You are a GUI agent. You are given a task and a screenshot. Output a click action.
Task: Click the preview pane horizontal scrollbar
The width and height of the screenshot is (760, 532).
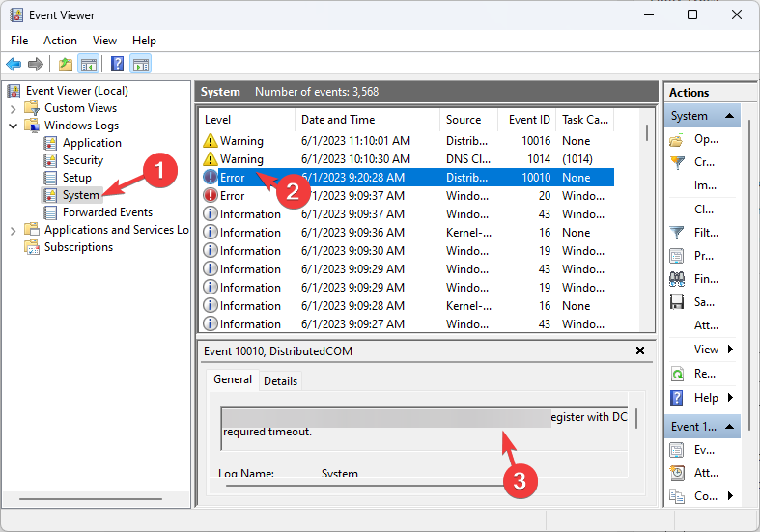tap(365, 486)
